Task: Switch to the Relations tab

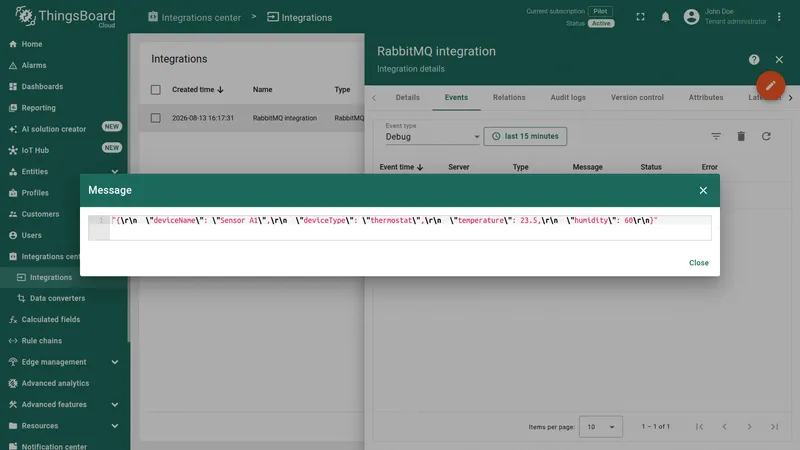Action: click(509, 97)
